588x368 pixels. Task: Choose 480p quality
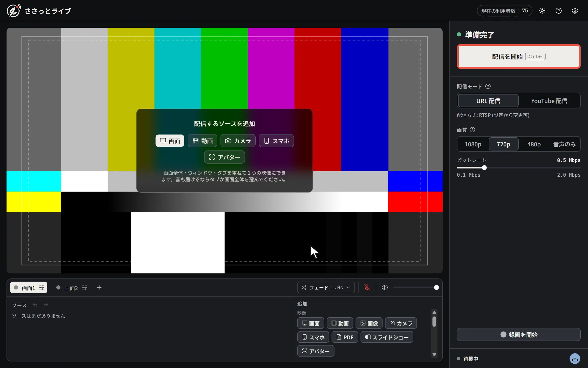(534, 144)
